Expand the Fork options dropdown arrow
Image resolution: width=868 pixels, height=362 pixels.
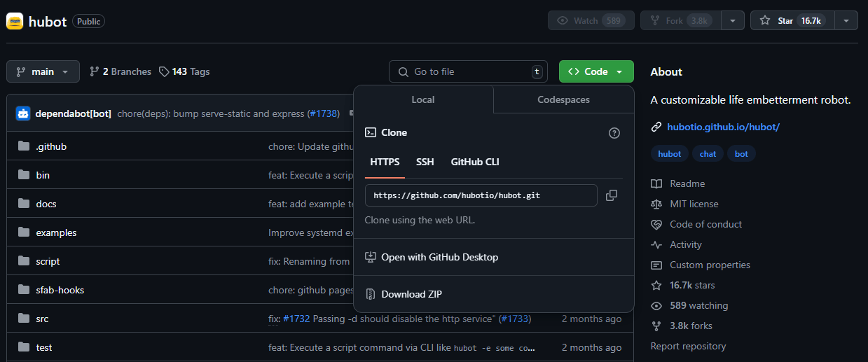point(733,21)
